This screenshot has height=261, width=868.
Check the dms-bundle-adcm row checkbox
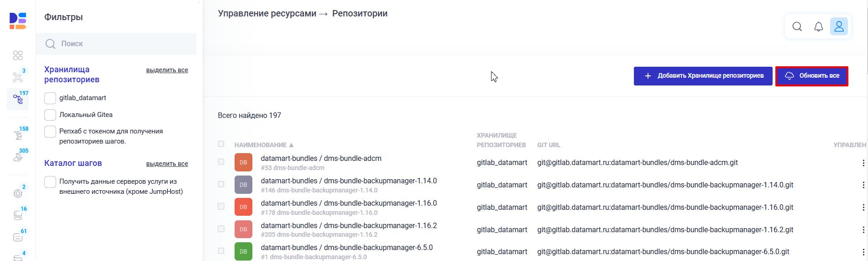[221, 162]
